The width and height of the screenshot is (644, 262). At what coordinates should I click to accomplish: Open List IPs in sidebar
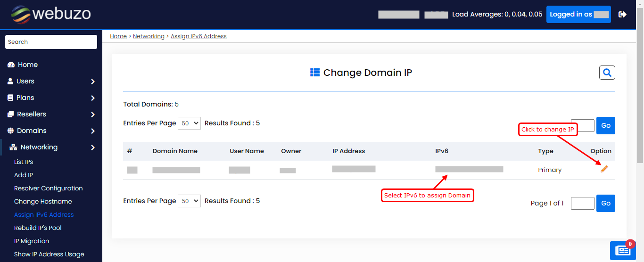24,162
